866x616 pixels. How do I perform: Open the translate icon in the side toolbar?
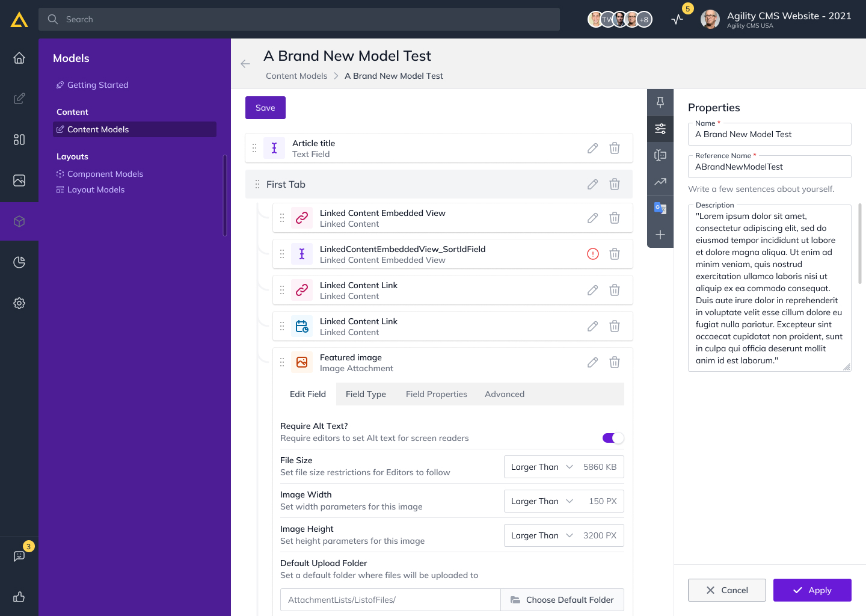660,208
